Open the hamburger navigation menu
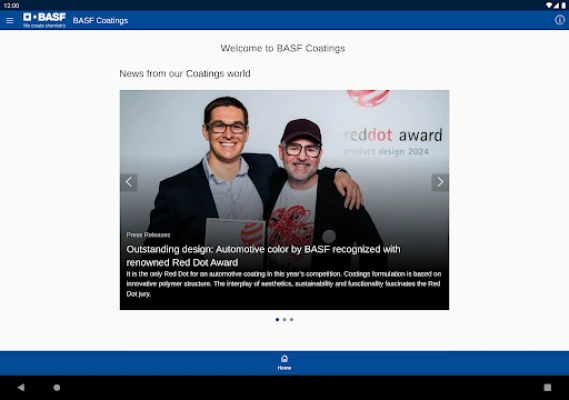 (x=10, y=21)
